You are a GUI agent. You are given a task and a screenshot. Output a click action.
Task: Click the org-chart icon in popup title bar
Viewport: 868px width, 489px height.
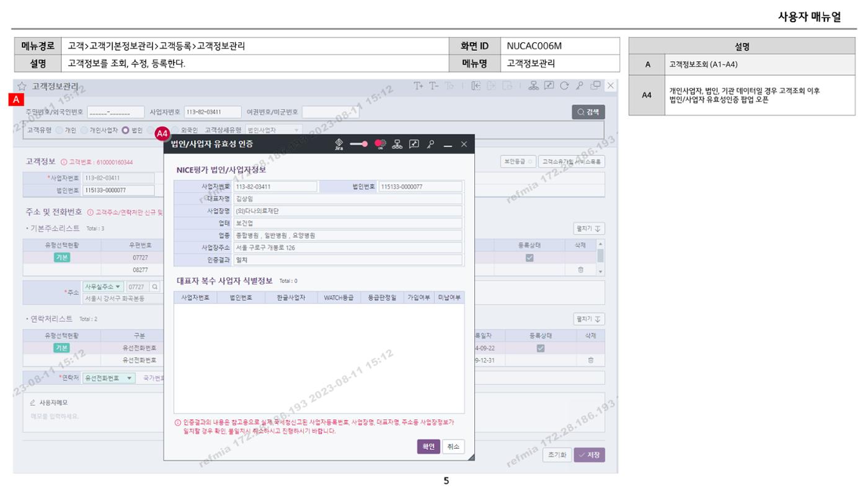pos(397,144)
